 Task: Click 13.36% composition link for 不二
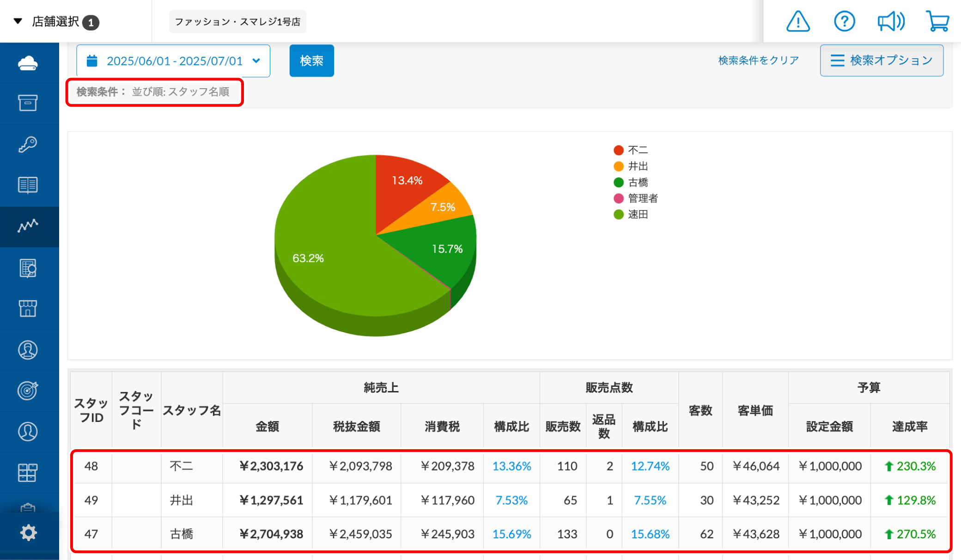pos(511,466)
